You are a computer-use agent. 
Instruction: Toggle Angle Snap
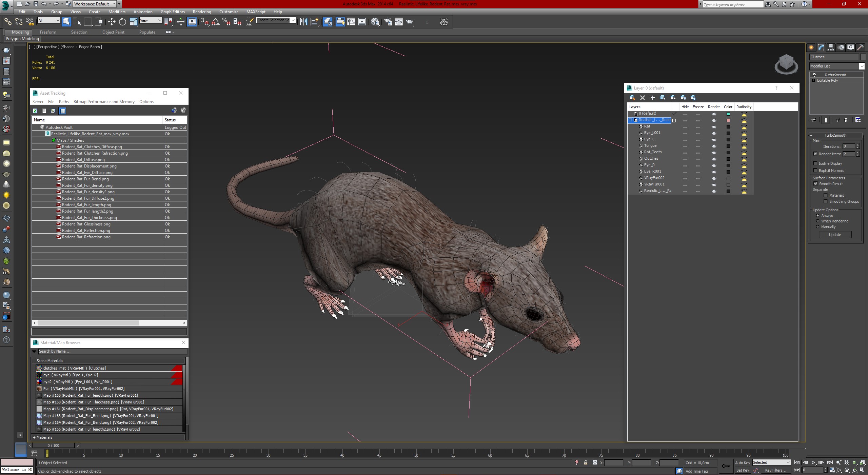(x=216, y=22)
